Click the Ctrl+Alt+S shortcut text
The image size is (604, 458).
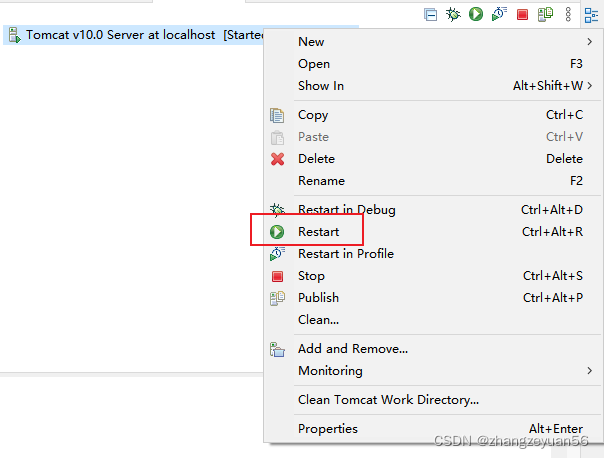pyautogui.click(x=553, y=275)
